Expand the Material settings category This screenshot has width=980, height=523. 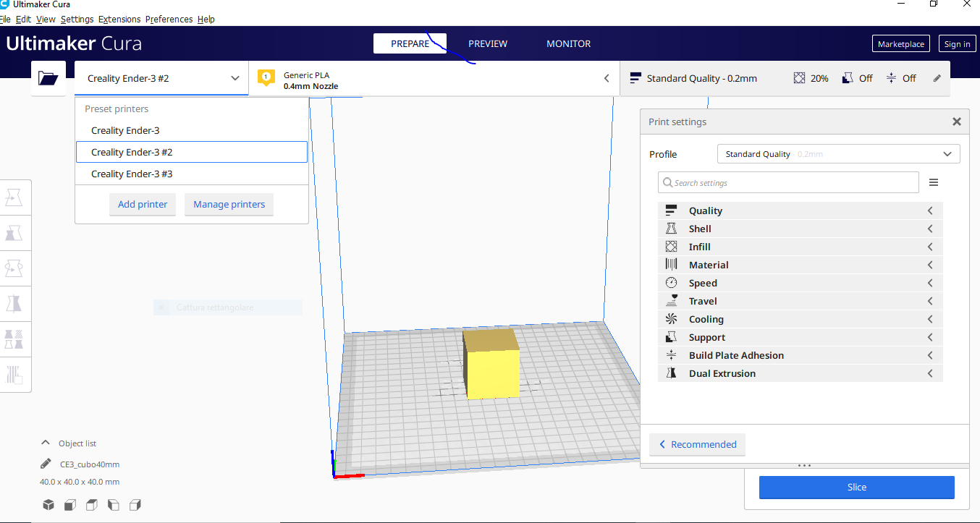[801, 265]
